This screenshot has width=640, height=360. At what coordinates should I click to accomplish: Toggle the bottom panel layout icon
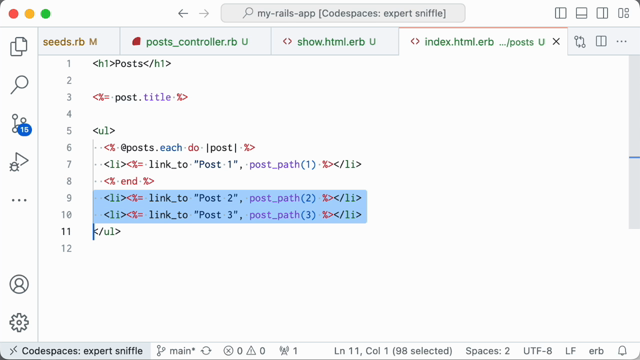pos(581,13)
